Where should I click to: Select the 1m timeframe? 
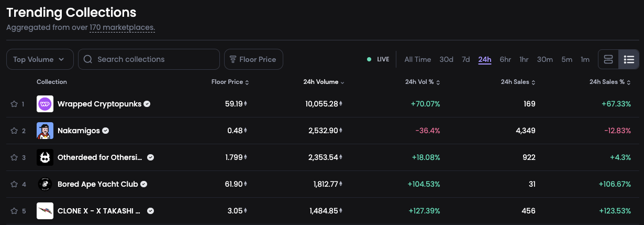[585, 59]
